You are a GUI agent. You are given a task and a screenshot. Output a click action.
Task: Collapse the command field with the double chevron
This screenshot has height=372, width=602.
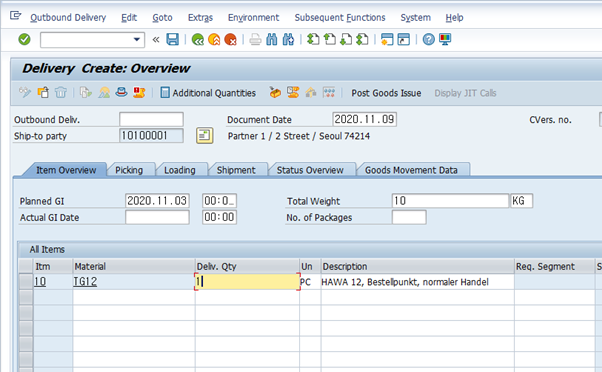(155, 40)
